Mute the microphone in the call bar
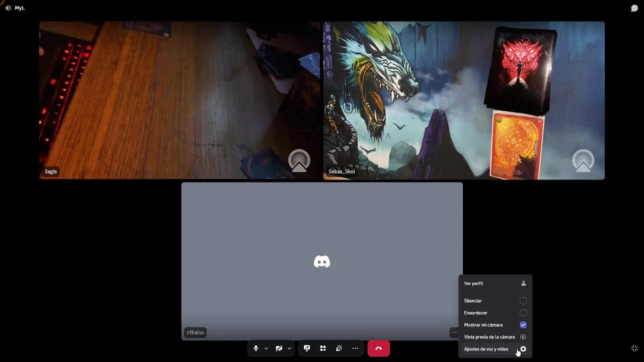The image size is (644, 362). (x=256, y=348)
